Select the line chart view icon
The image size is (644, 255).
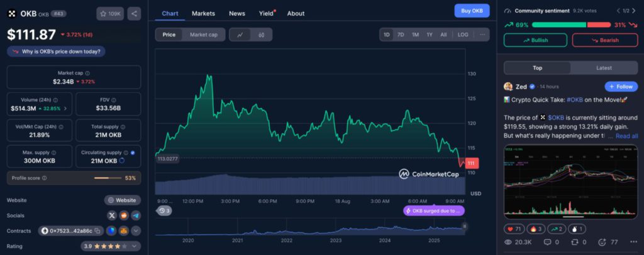click(240, 35)
